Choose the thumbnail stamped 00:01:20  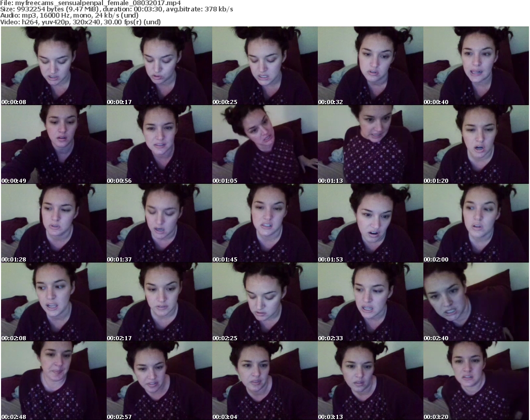point(476,144)
